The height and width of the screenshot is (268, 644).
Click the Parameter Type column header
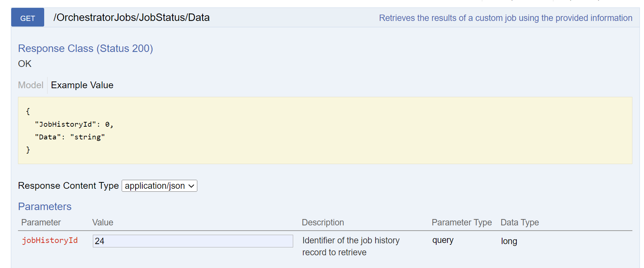tap(461, 222)
